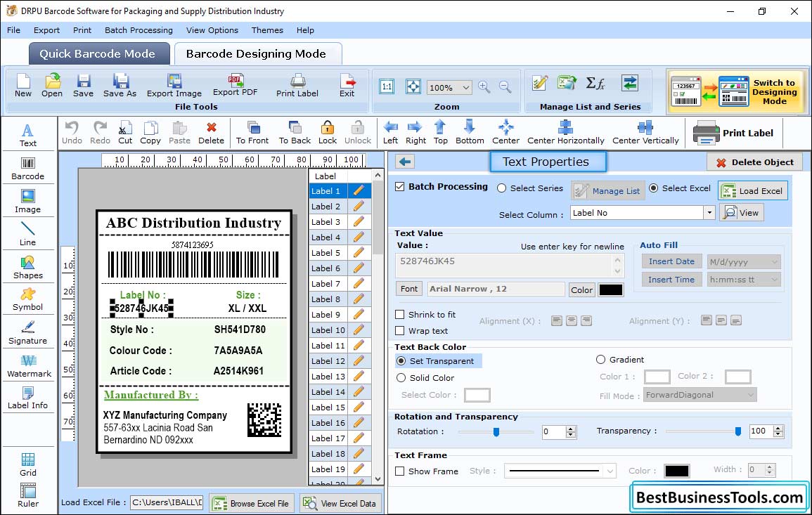Enable Wrap text checkbox
This screenshot has width=812, height=515.
tap(400, 330)
